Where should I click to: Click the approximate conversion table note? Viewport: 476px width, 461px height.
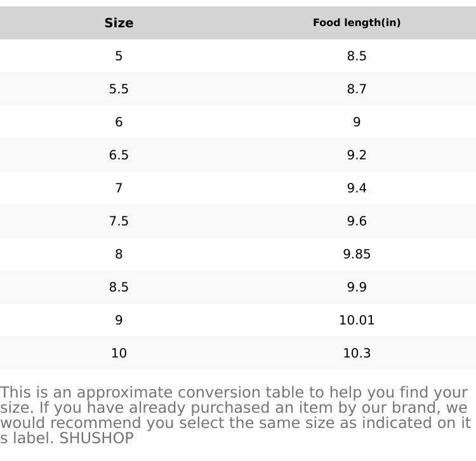[235, 408]
